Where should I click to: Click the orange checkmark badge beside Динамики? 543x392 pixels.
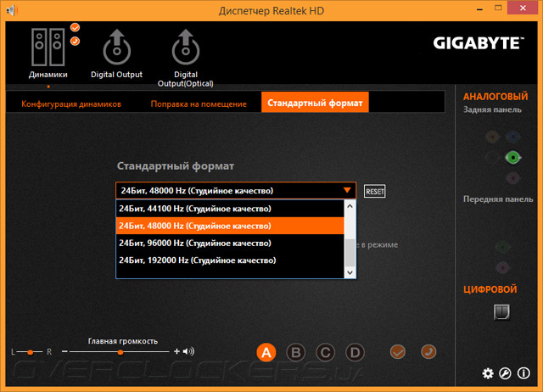tap(75, 27)
